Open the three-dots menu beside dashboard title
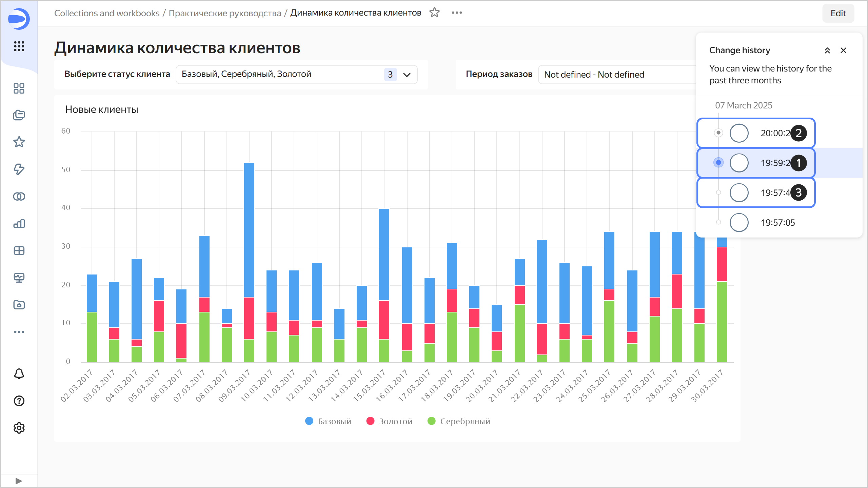The image size is (868, 488). pos(457,13)
